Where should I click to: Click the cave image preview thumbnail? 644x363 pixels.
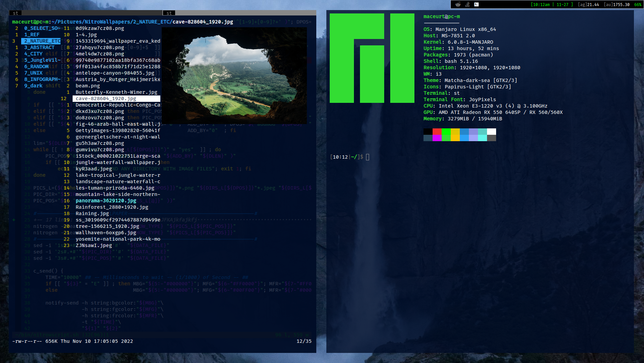point(234,76)
